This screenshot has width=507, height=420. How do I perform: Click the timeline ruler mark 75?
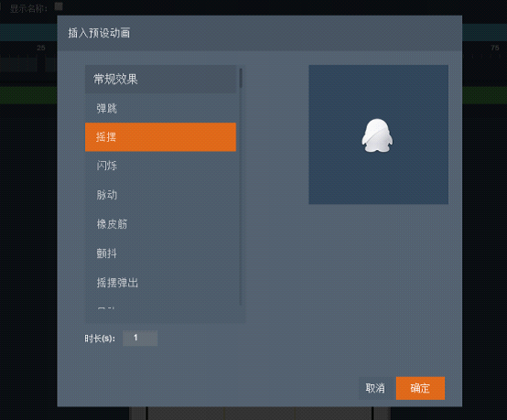(x=495, y=48)
